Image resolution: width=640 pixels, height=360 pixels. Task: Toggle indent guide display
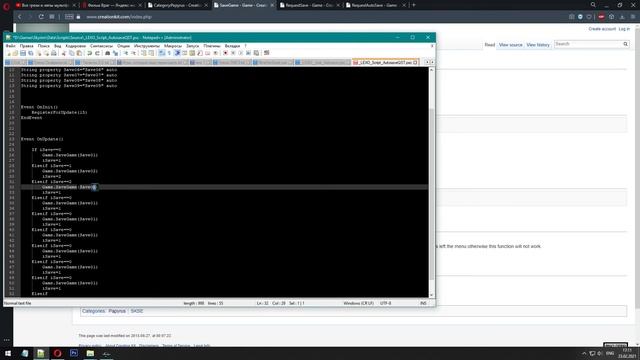coord(177,53)
